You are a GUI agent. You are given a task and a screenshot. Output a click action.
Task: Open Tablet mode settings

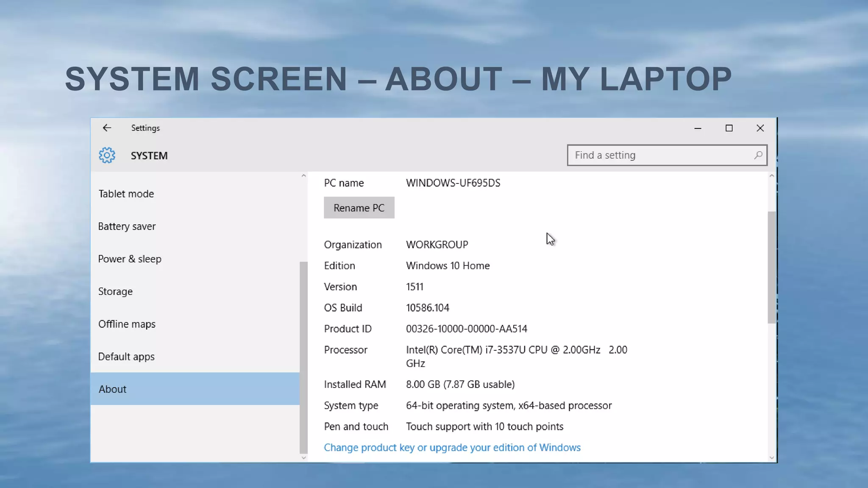195,194
